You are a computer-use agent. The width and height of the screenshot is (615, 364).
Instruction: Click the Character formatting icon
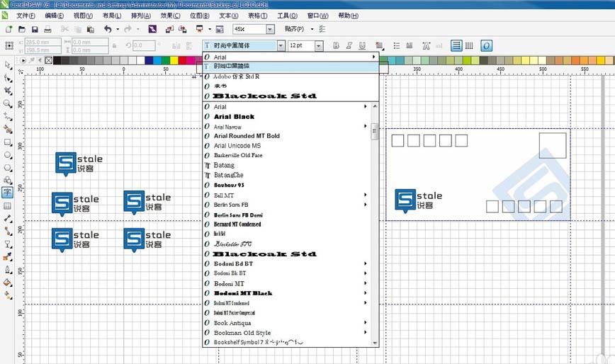coord(427,46)
